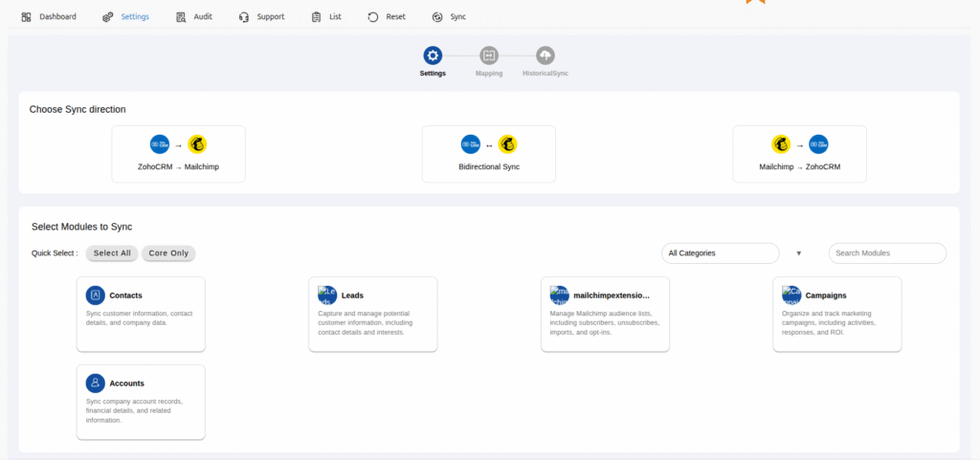Select the Sync menu item label
The width and height of the screenshot is (980, 460).
[x=458, y=17]
